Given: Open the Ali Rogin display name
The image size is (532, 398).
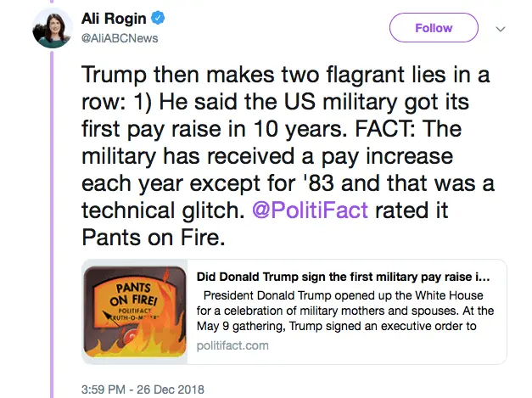Looking at the screenshot, I should click(110, 20).
